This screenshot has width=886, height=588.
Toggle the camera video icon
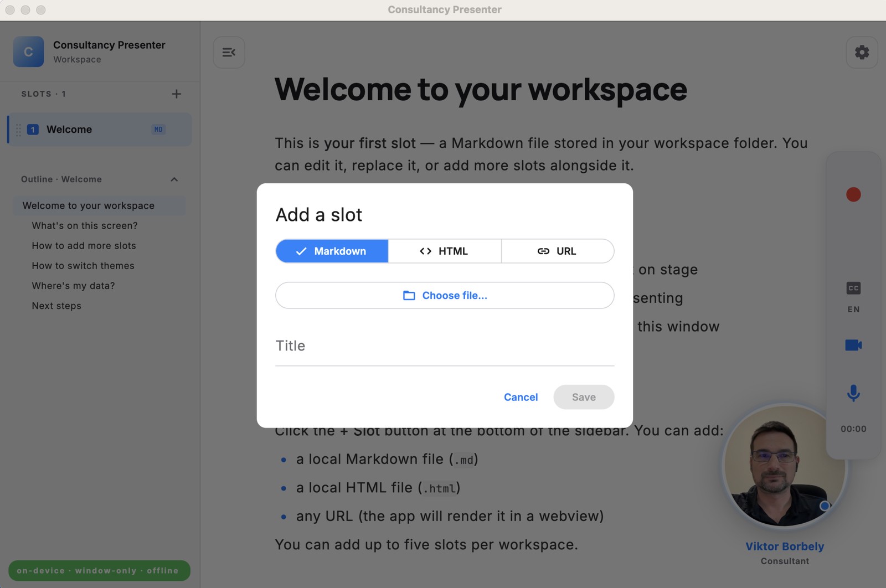(853, 345)
